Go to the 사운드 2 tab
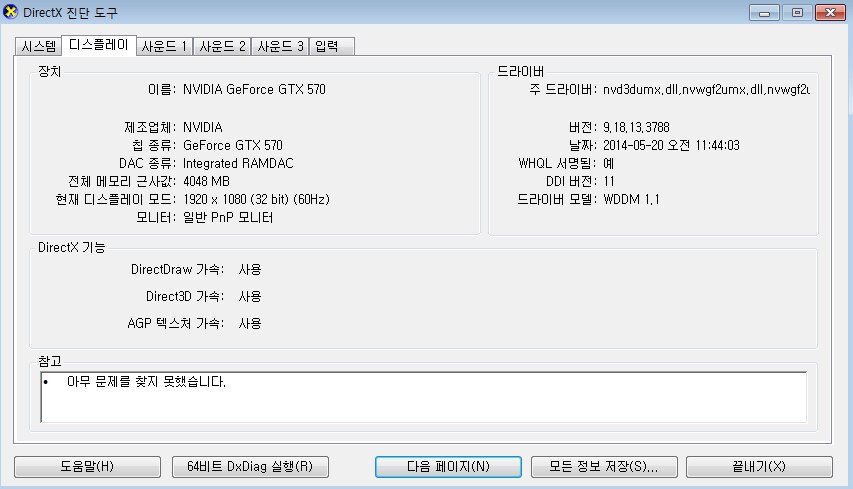The image size is (853, 489). (x=222, y=47)
